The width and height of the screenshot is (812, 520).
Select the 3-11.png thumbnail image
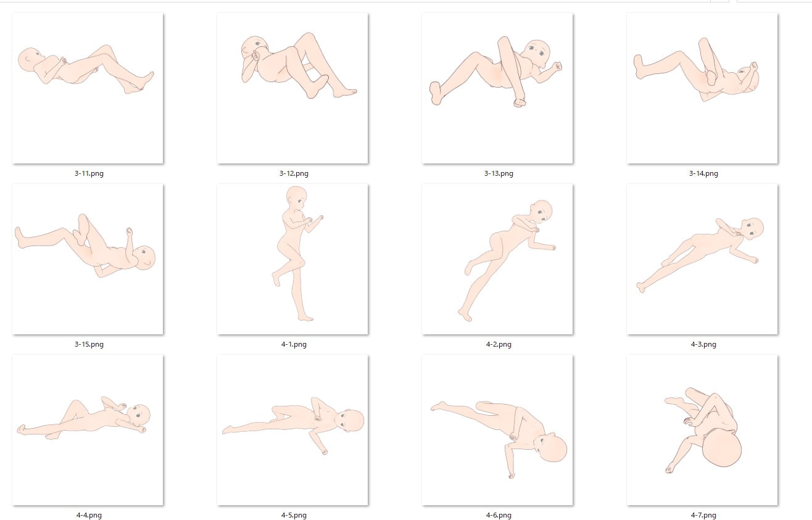pos(88,88)
